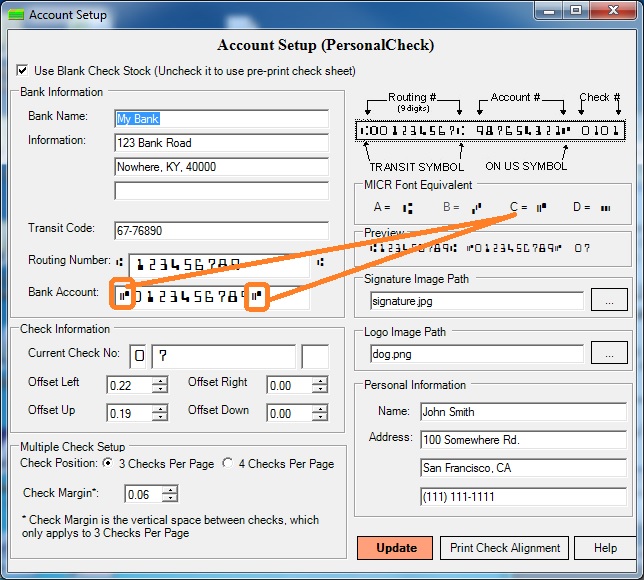
Task: Click the 100 Somewhere Rd. address field
Action: tap(524, 440)
